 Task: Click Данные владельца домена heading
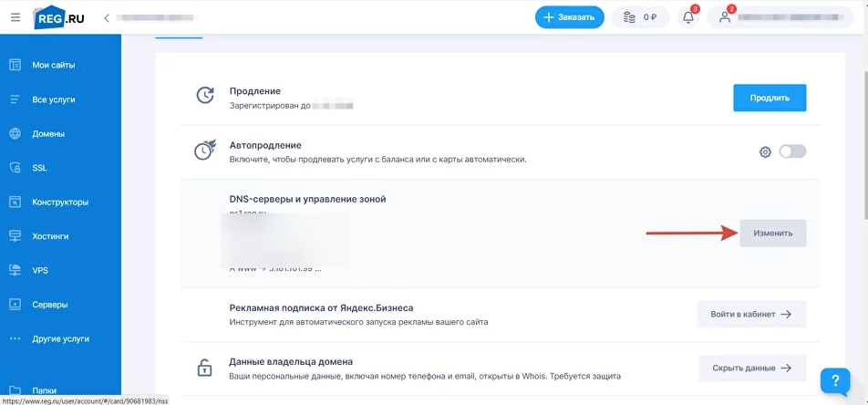[291, 362]
